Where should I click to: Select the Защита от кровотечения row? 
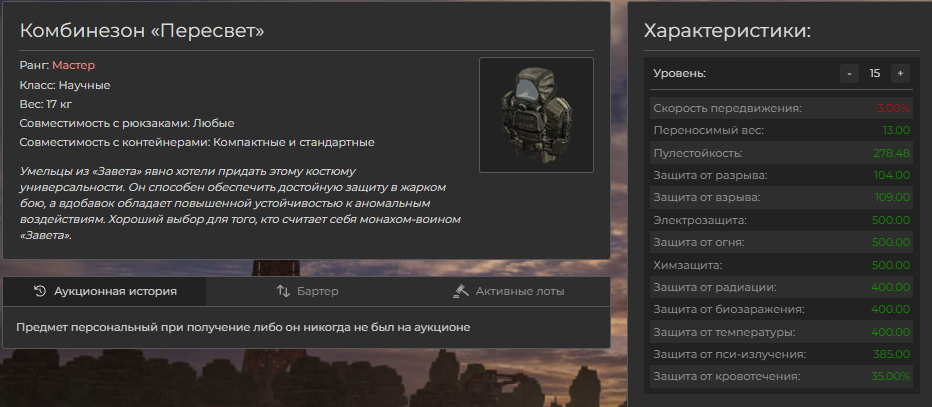click(x=782, y=376)
